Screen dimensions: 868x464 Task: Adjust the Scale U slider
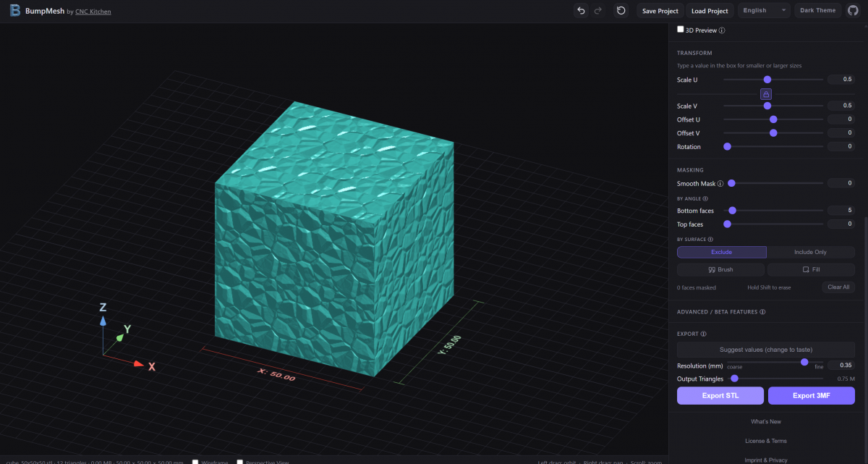773,80
